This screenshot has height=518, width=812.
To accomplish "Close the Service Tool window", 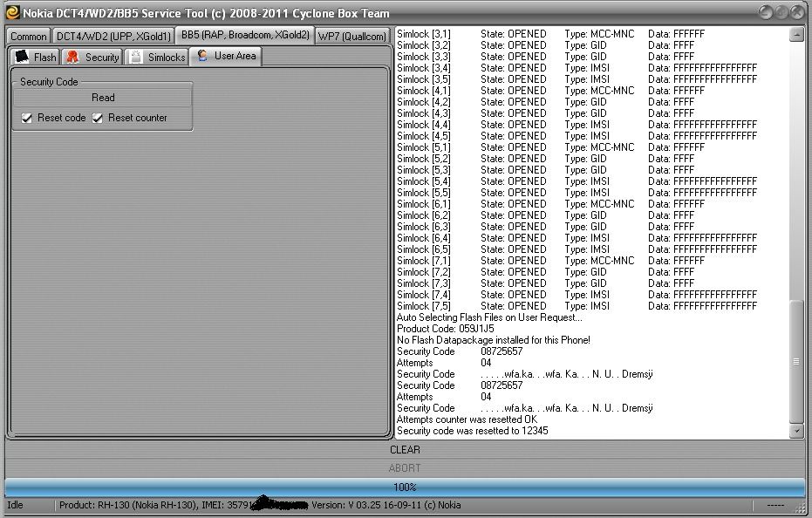I will click(x=798, y=12).
